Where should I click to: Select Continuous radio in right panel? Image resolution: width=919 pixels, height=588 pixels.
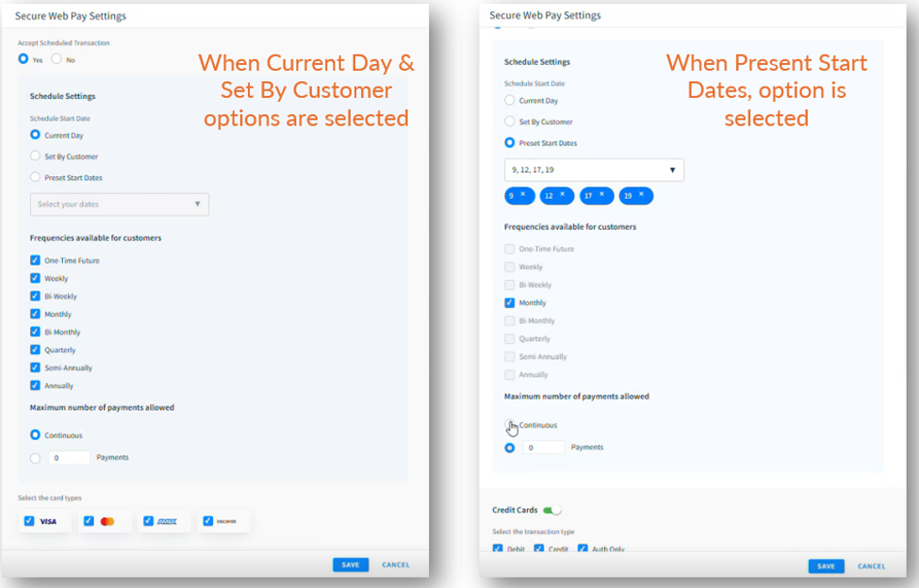(510, 425)
